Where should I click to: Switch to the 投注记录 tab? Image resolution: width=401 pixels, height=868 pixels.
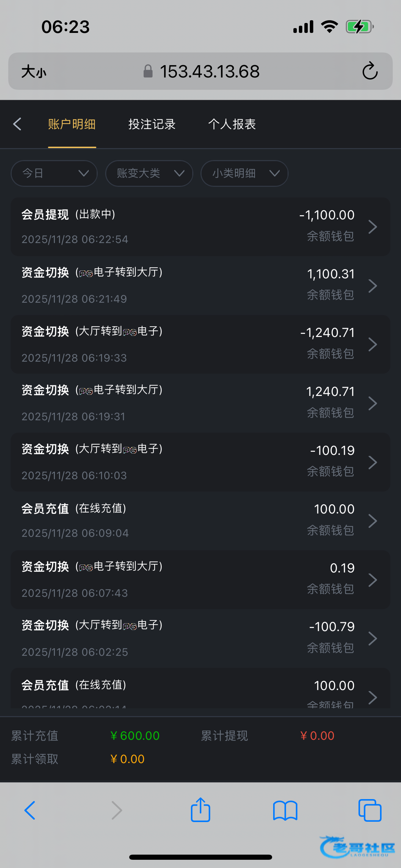(152, 124)
